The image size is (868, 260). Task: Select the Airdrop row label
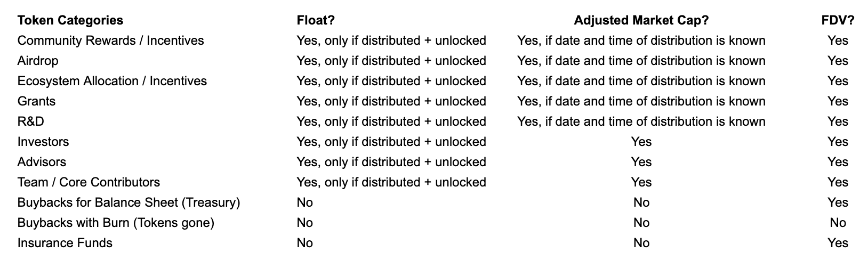pos(38,61)
